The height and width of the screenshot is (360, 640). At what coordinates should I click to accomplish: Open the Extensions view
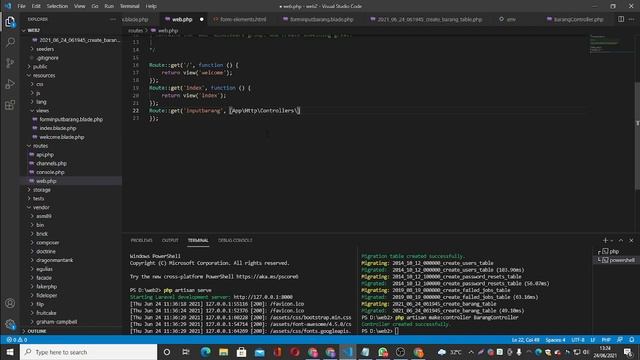tap(10, 105)
